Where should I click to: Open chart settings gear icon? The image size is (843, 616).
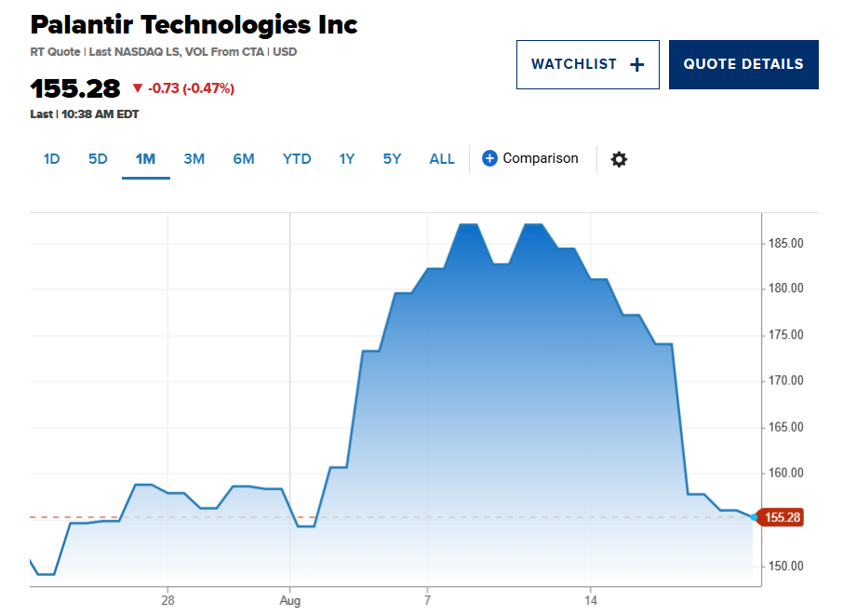pyautogui.click(x=619, y=159)
